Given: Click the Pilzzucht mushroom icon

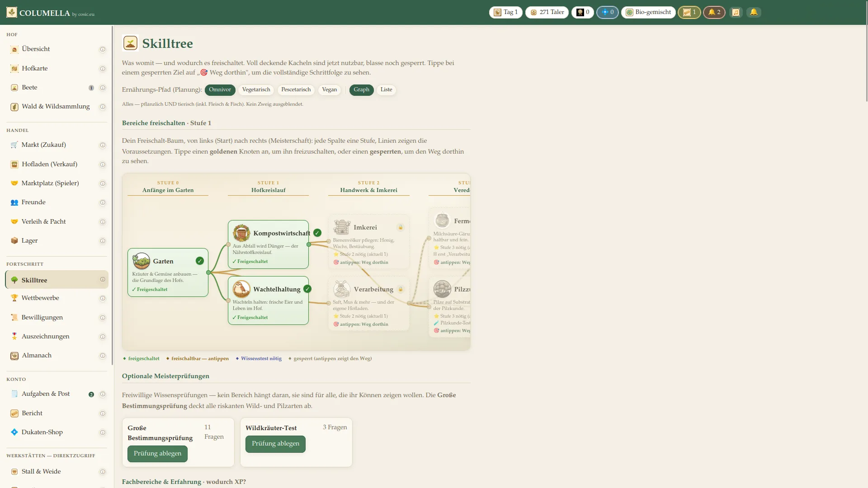Looking at the screenshot, I should click(x=442, y=289).
